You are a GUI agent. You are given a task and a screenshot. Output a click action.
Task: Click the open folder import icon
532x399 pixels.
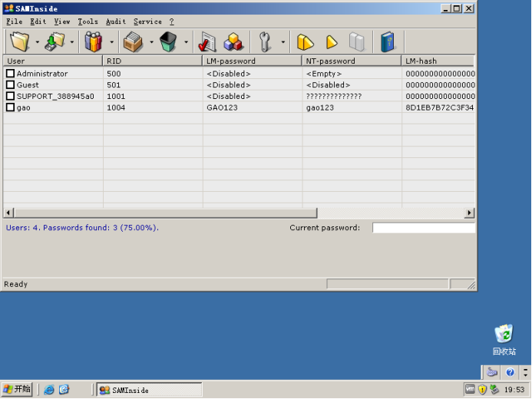pyautogui.click(x=19, y=41)
